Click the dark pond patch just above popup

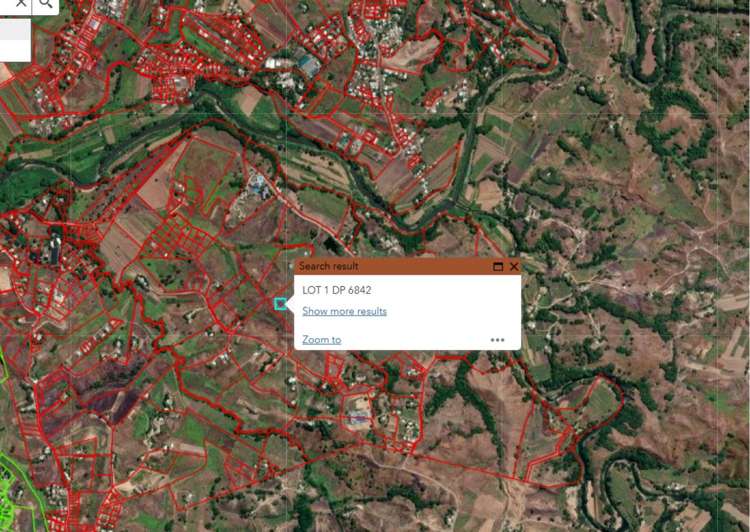point(331,244)
